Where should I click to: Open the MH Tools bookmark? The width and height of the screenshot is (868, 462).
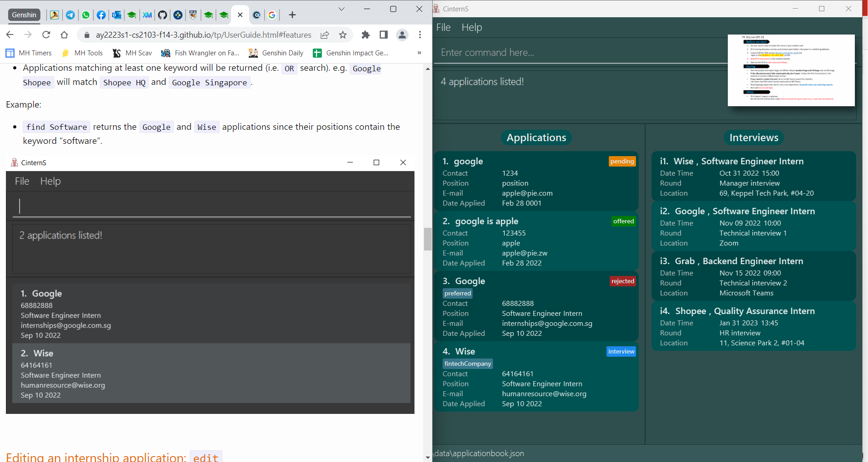point(82,53)
